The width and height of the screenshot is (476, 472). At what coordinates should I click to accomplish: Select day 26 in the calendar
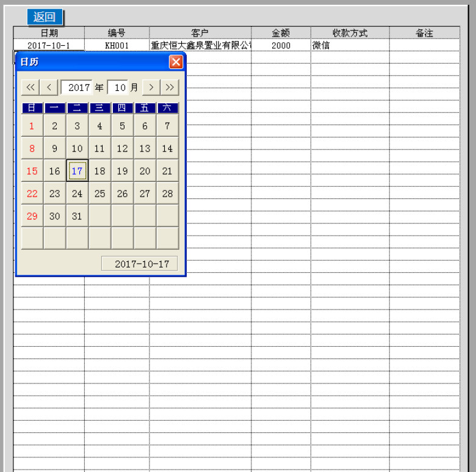click(x=122, y=193)
